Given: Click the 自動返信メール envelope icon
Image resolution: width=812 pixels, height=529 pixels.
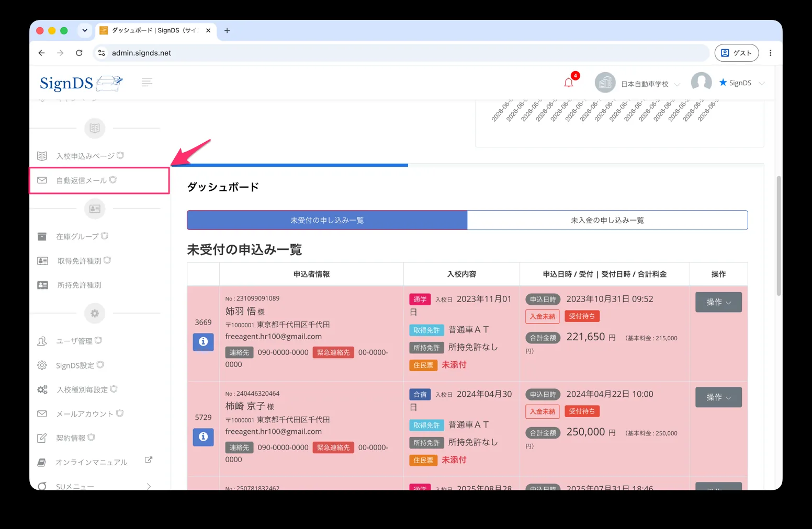Looking at the screenshot, I should tap(42, 180).
